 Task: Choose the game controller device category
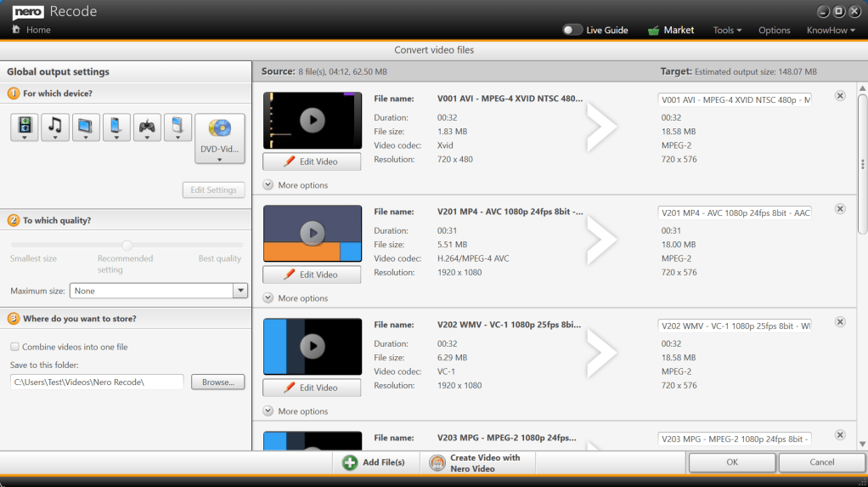147,127
